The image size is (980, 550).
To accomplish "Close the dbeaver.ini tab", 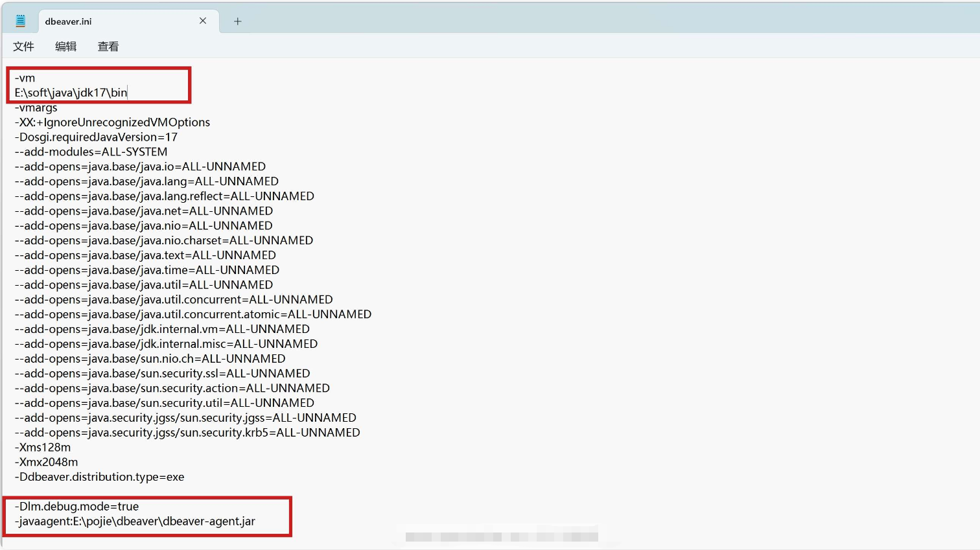I will pos(203,21).
